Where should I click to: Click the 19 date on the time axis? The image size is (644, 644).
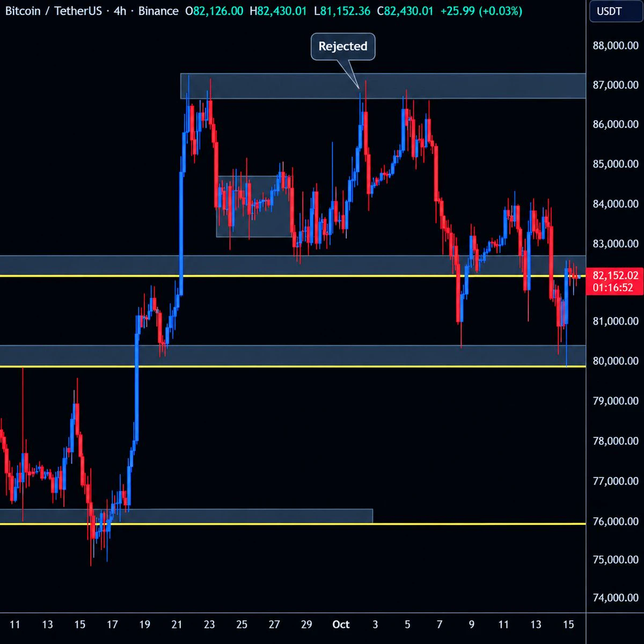point(144,624)
